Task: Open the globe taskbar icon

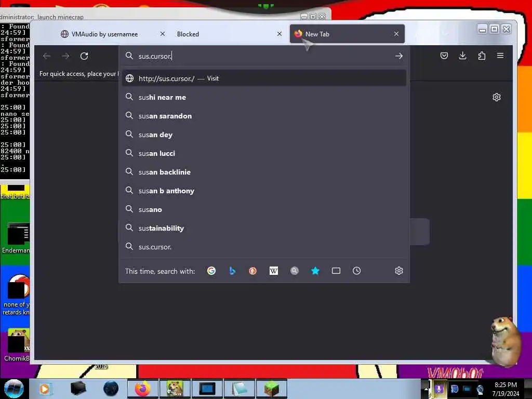Action: point(111,389)
